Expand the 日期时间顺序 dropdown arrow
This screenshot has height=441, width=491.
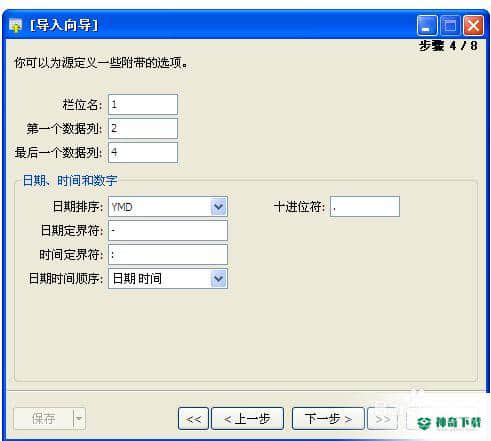pos(219,278)
